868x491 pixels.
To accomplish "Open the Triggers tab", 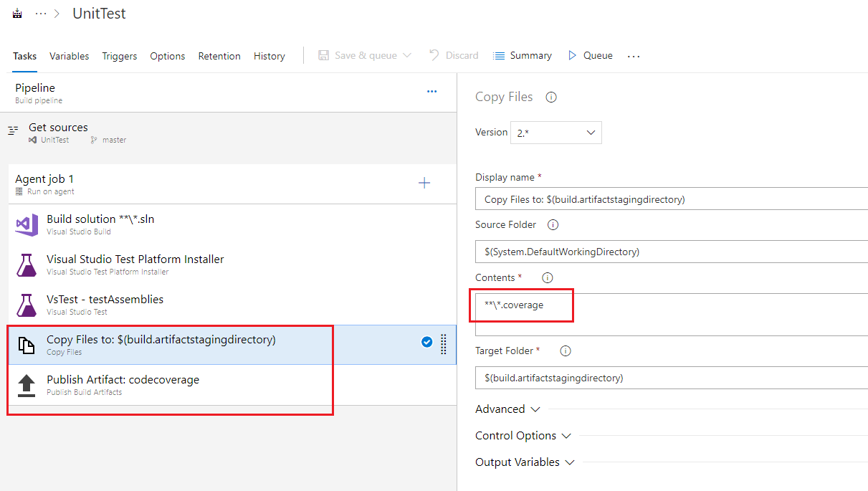I will click(x=120, y=56).
